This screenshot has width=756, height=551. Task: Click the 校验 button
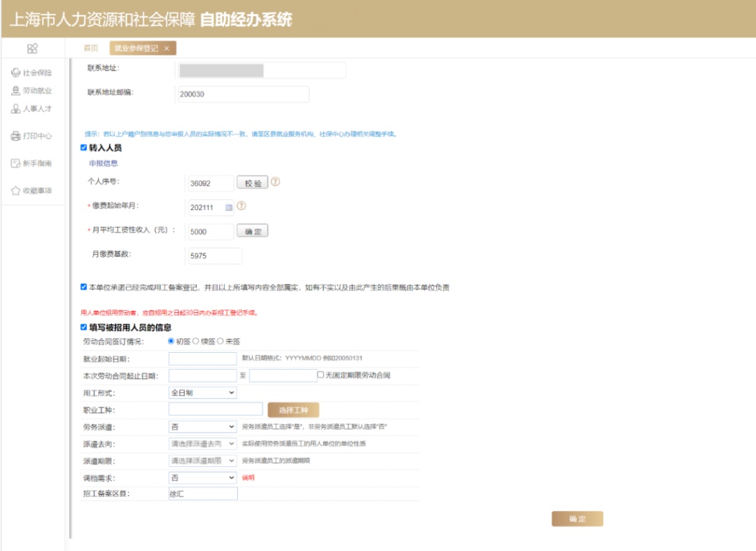[252, 183]
